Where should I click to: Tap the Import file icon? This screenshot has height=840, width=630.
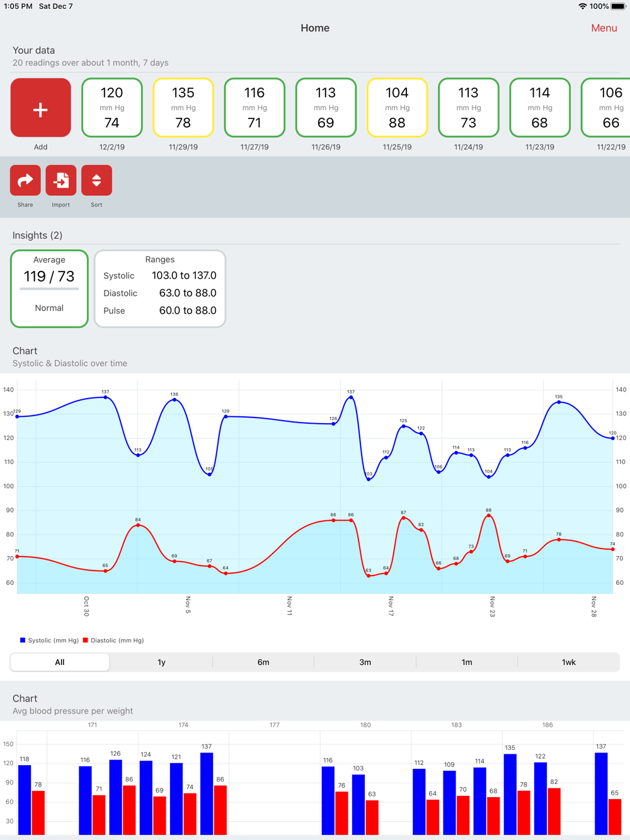click(61, 181)
